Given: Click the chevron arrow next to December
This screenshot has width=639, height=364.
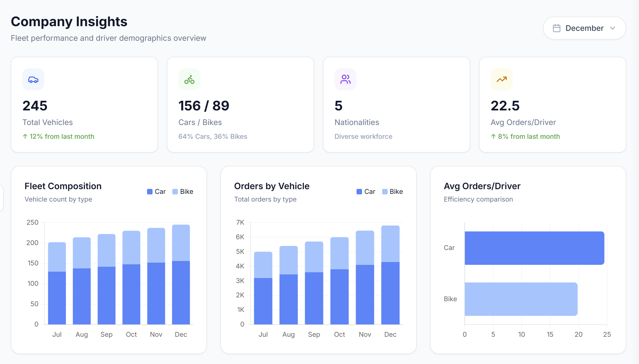Looking at the screenshot, I should [613, 28].
